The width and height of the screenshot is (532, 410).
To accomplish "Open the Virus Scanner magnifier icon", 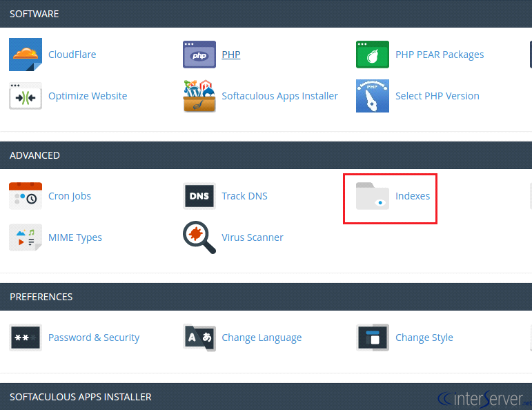I will [x=199, y=237].
